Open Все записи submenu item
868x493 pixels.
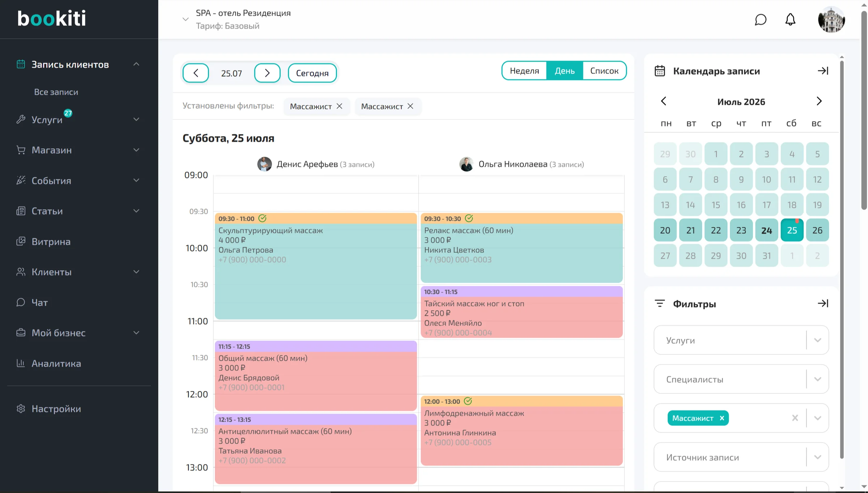pyautogui.click(x=56, y=92)
